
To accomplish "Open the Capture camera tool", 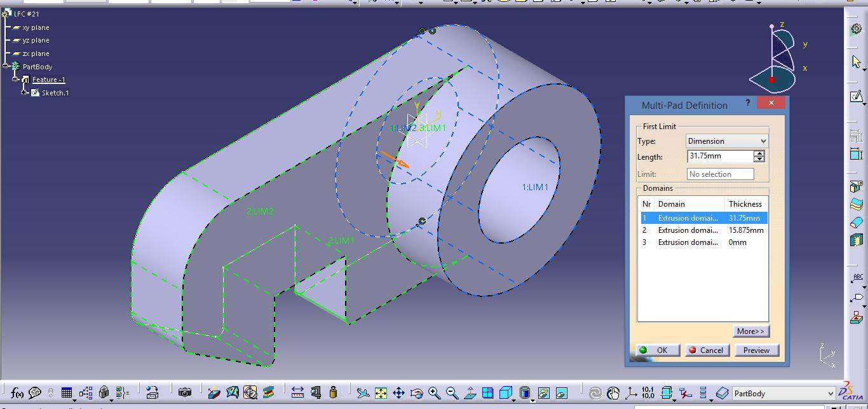I will (185, 393).
